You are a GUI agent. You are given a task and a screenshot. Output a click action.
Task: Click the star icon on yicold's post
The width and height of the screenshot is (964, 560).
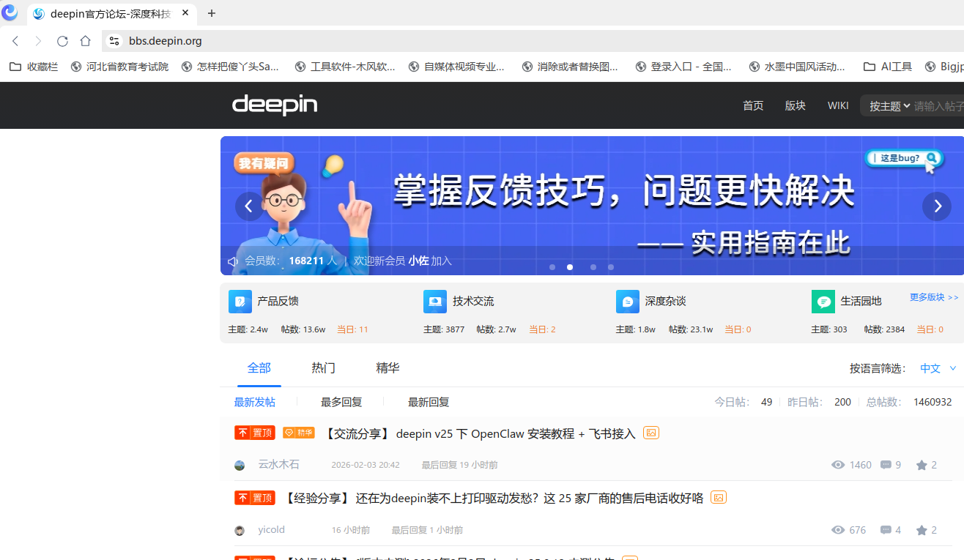pyautogui.click(x=922, y=530)
